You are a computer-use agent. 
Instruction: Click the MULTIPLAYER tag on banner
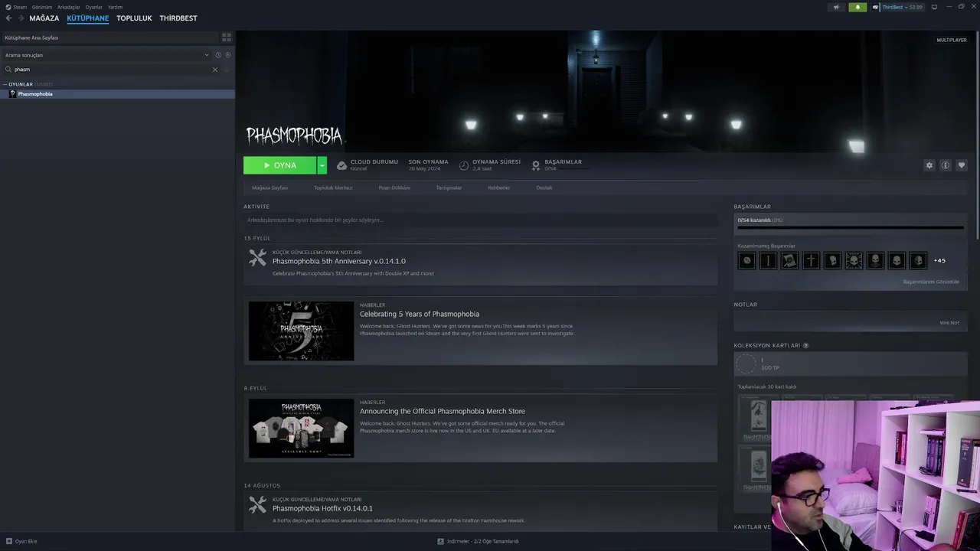click(952, 40)
